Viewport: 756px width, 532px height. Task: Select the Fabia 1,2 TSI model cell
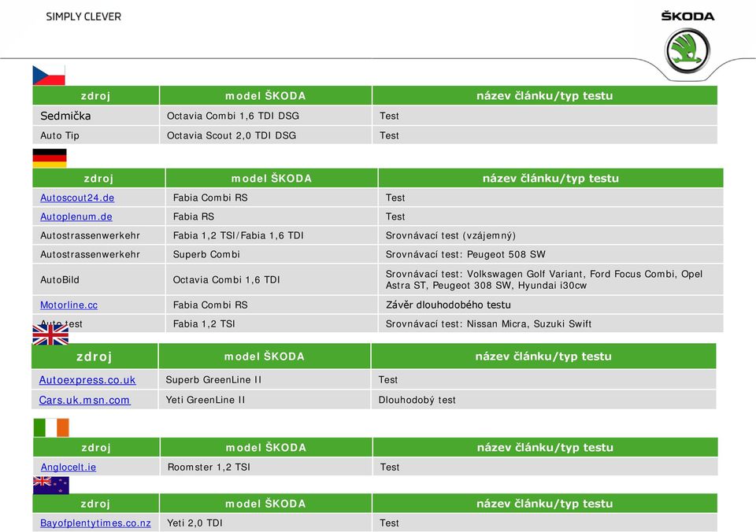coord(272,323)
